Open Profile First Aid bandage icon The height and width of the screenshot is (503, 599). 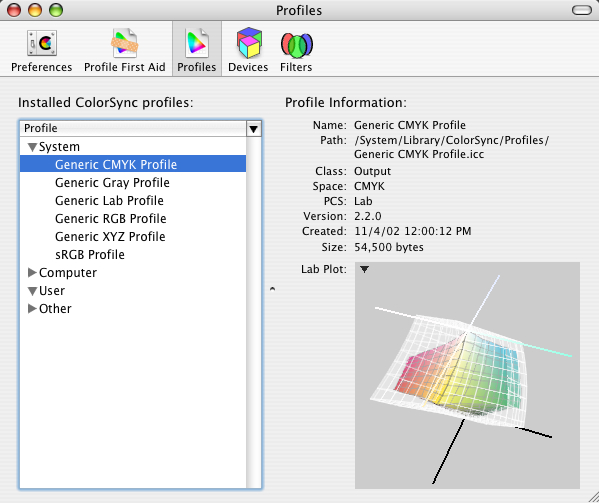click(125, 43)
